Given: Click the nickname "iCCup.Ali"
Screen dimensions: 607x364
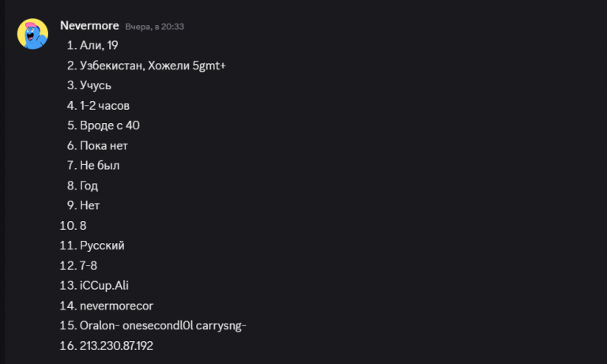Looking at the screenshot, I should (104, 285).
